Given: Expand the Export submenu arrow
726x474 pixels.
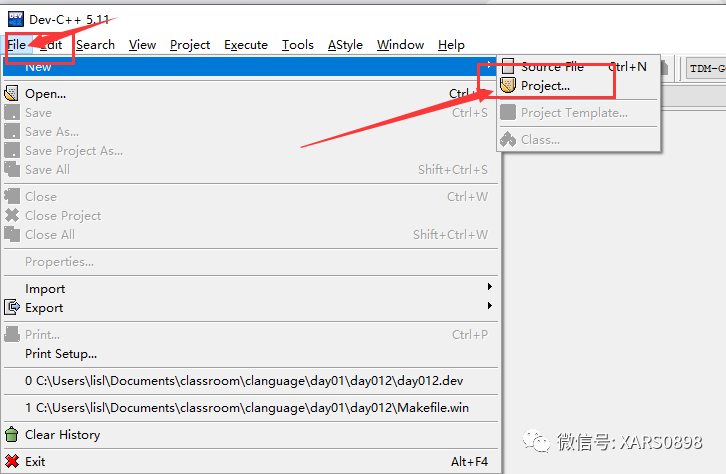Looking at the screenshot, I should click(489, 306).
